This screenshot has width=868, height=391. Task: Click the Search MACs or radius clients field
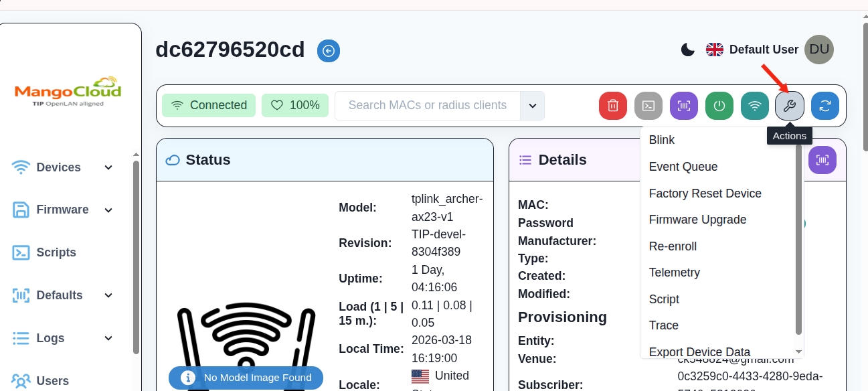(427, 106)
